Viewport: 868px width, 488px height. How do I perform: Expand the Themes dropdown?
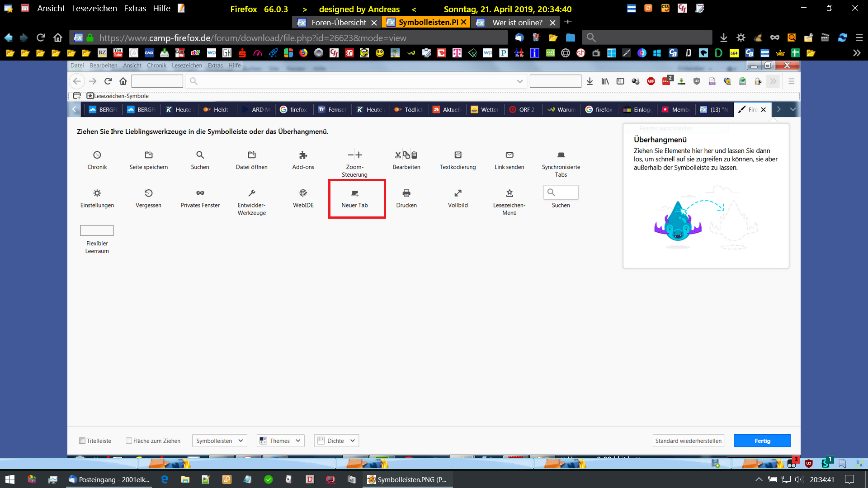click(280, 441)
